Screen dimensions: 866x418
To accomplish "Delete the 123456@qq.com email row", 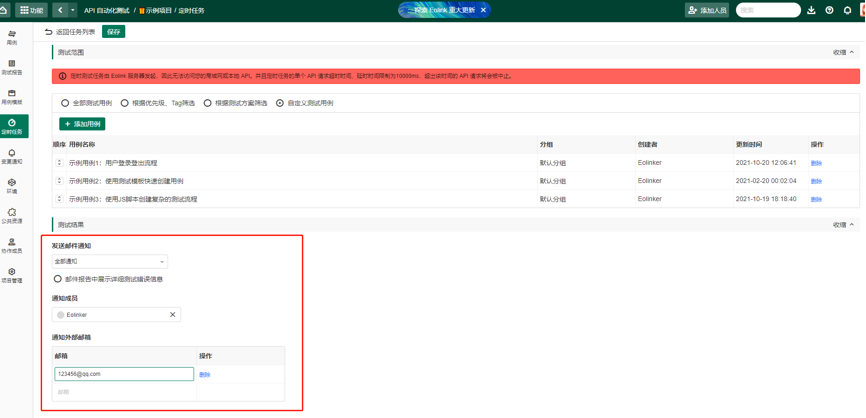I will click(204, 374).
